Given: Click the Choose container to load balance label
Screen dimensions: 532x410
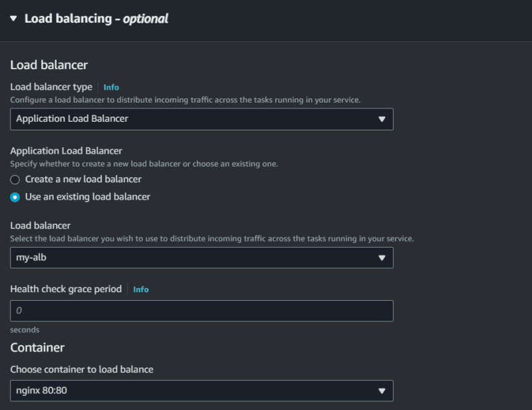Looking at the screenshot, I should [x=82, y=369].
